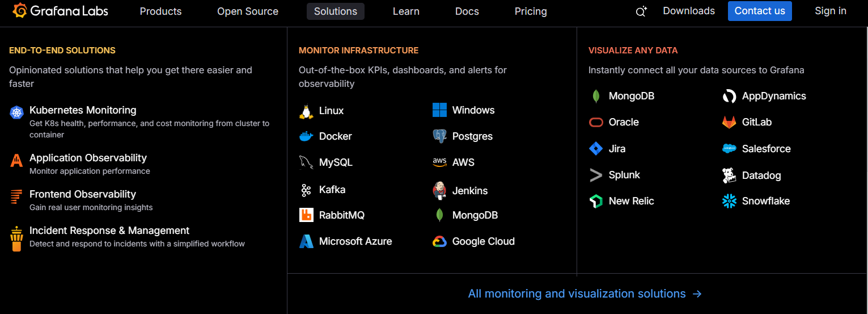Open the Open Source menu
This screenshot has width=868, height=314.
point(248,11)
